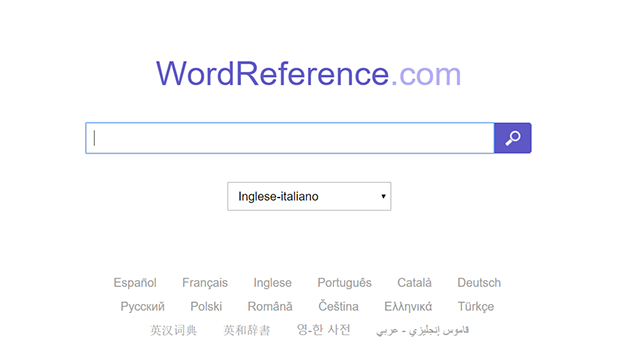
Task: Open the Arabic dictionary link قاموس إنجليزي - عربي
Action: pyautogui.click(x=422, y=330)
